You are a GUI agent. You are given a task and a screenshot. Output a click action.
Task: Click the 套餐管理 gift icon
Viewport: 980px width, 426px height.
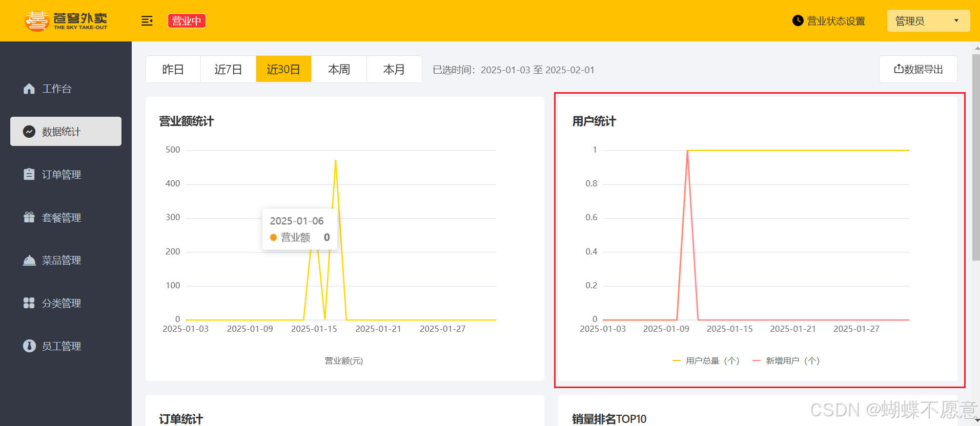(29, 217)
